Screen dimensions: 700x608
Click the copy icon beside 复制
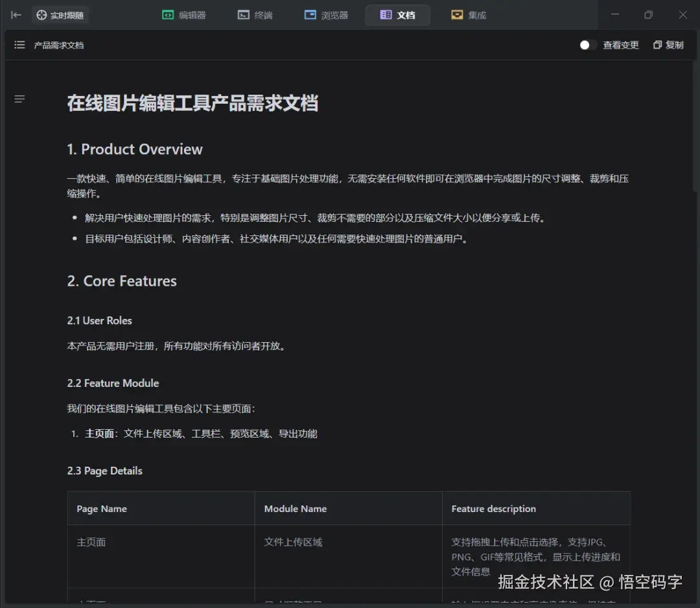(657, 45)
